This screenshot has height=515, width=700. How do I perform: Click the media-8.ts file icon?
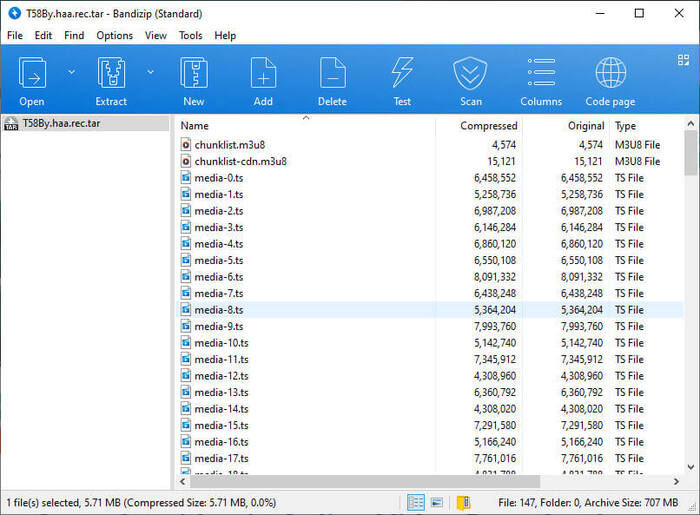[x=186, y=310]
